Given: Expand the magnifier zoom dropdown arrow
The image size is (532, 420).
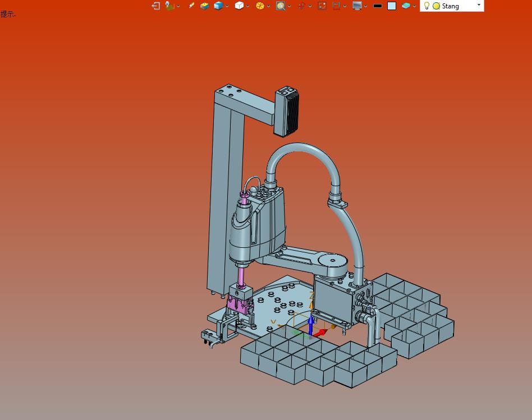Looking at the screenshot, I should [289, 6].
